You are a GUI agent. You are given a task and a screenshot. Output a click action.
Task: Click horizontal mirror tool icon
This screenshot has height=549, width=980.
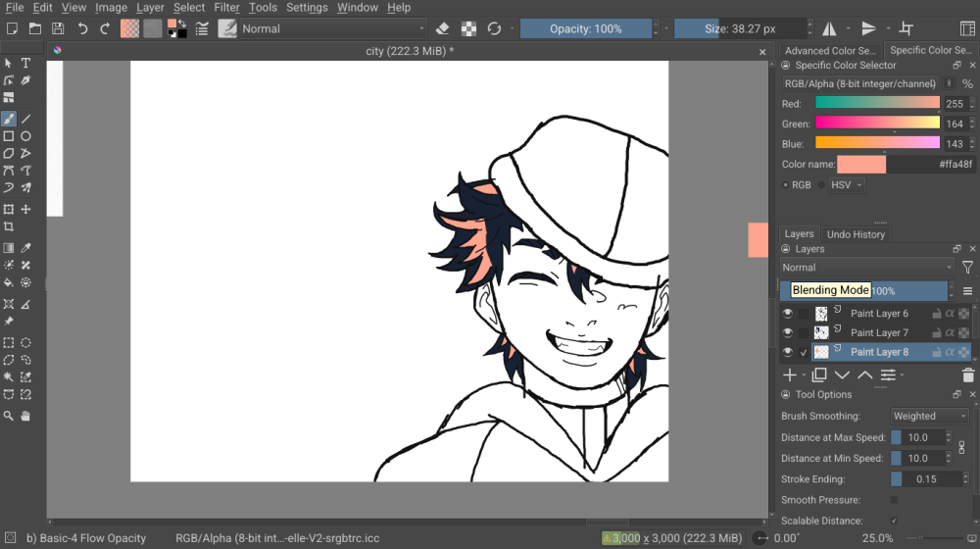click(x=829, y=28)
